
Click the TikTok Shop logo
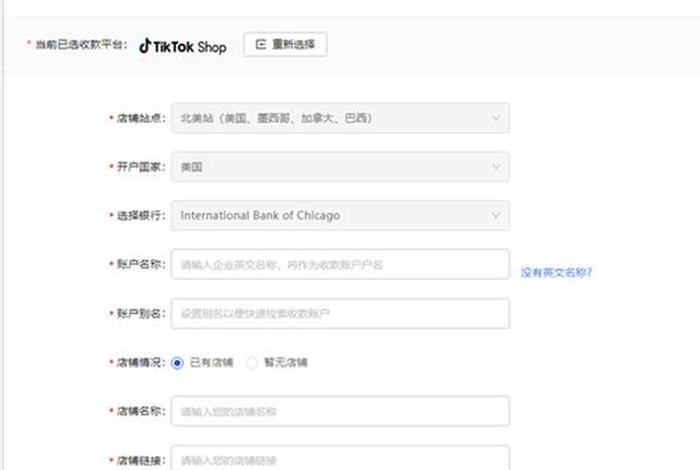183,46
